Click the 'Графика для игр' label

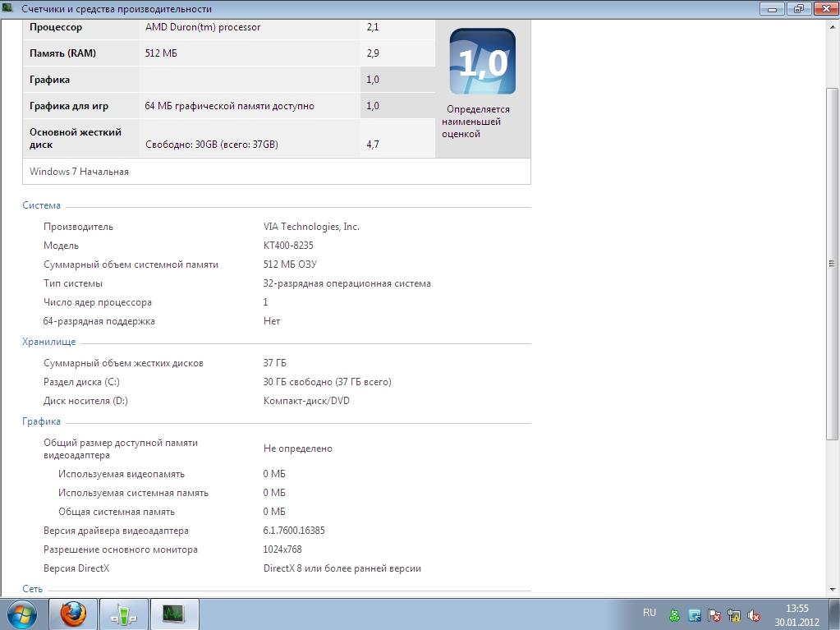click(69, 105)
